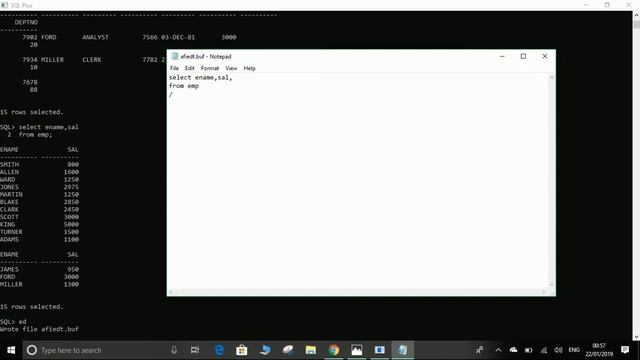Launch Google Chrome from the taskbar
640x360 pixels.
pos(334,350)
